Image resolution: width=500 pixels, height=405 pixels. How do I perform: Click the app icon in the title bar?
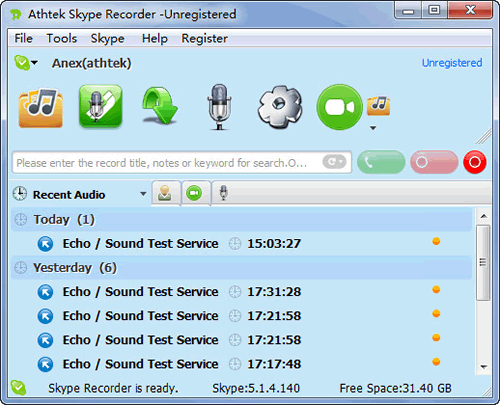(16, 14)
